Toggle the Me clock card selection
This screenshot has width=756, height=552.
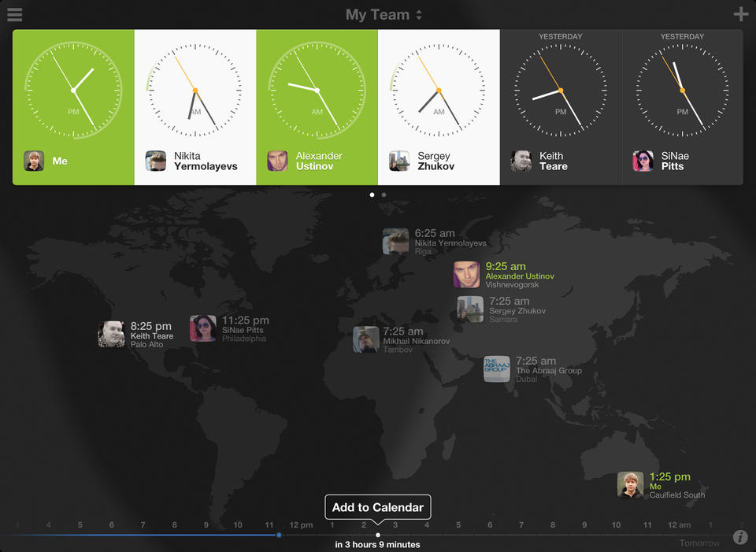(x=73, y=107)
